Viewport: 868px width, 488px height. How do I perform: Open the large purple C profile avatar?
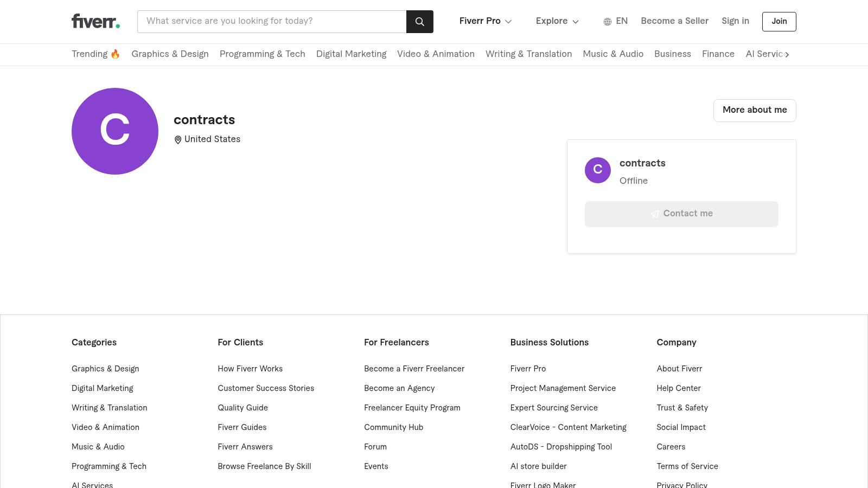pos(114,131)
